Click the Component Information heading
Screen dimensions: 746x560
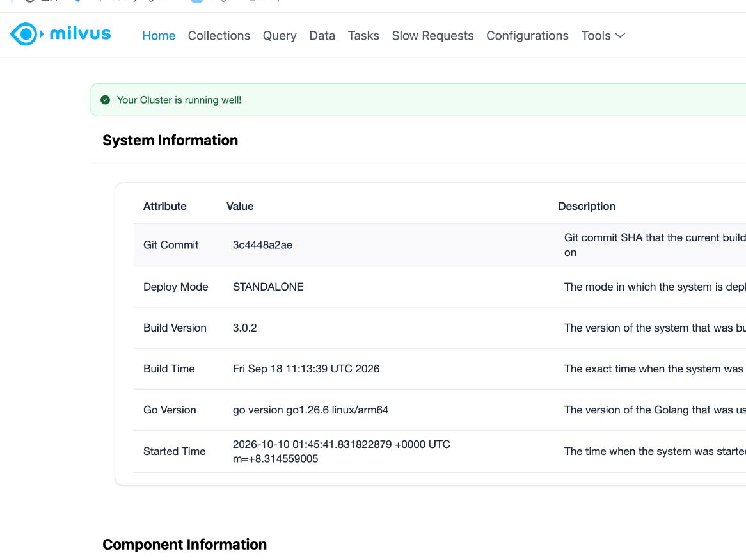(x=185, y=545)
